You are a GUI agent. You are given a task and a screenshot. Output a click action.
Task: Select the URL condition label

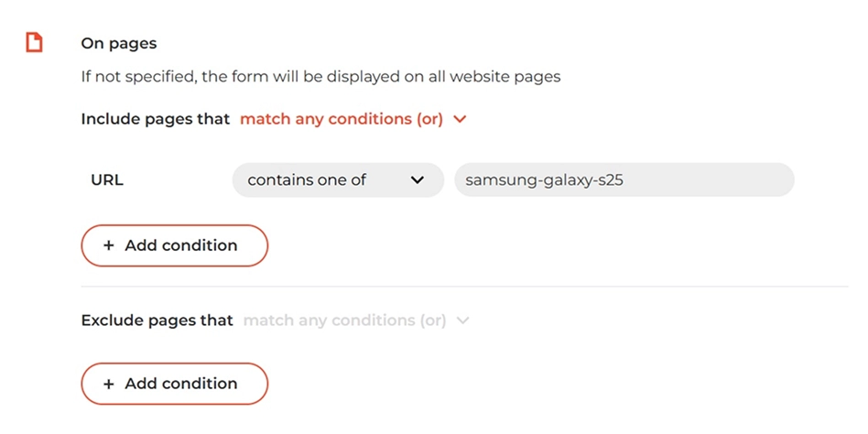point(107,179)
